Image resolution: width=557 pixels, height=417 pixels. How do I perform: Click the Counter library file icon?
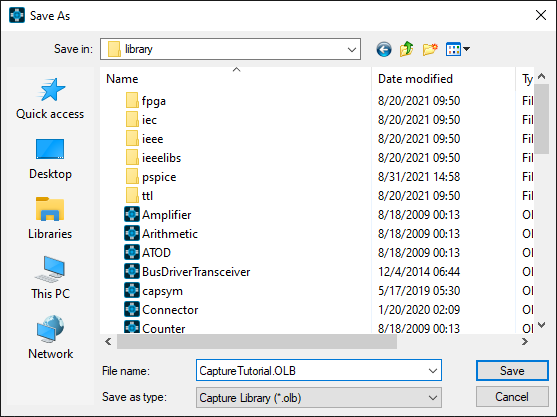132,327
